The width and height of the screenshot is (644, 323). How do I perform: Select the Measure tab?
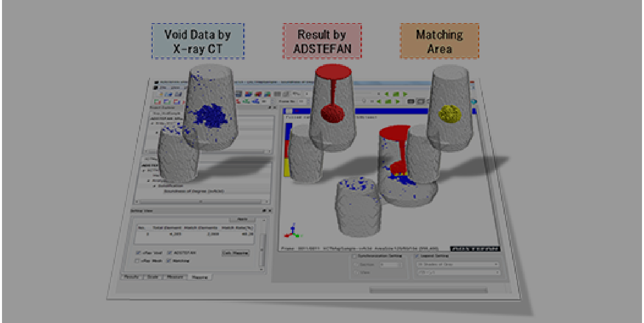click(x=175, y=277)
